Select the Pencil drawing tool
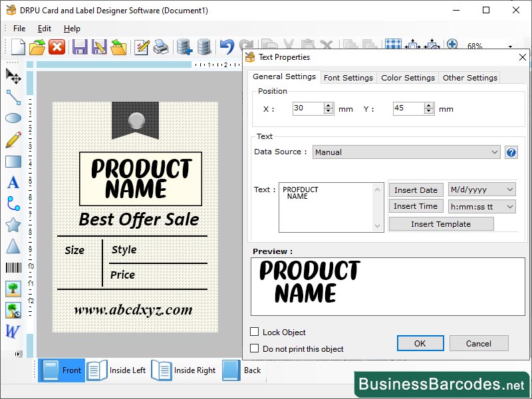This screenshot has height=399, width=532. [x=12, y=140]
